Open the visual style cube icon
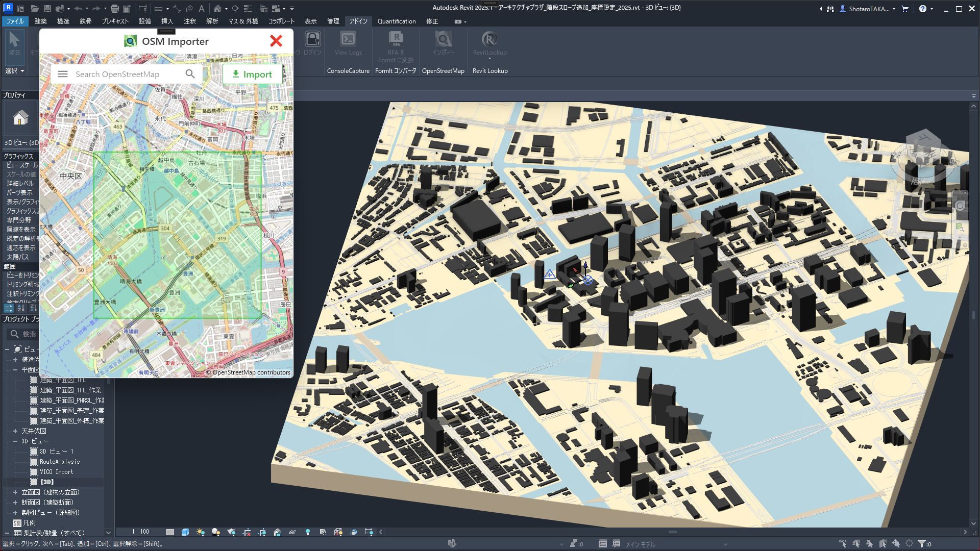The height and width of the screenshot is (551, 980). tap(185, 532)
